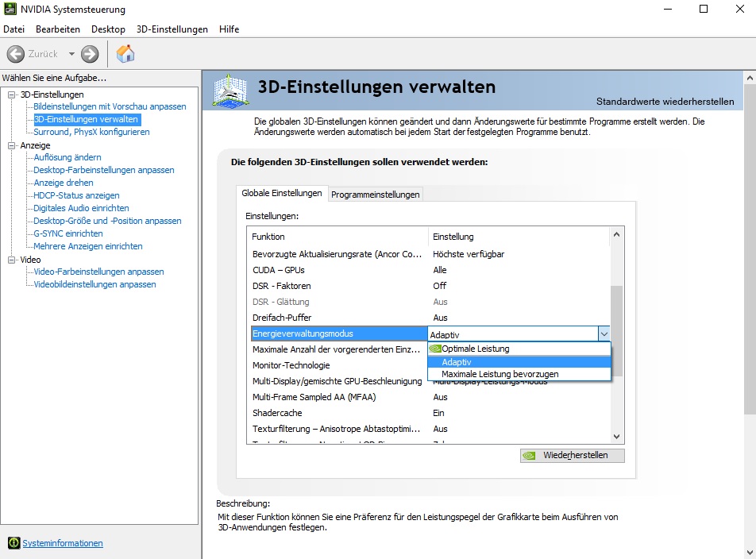
Task: Switch to Programmeinstellungen tab
Action: (375, 195)
